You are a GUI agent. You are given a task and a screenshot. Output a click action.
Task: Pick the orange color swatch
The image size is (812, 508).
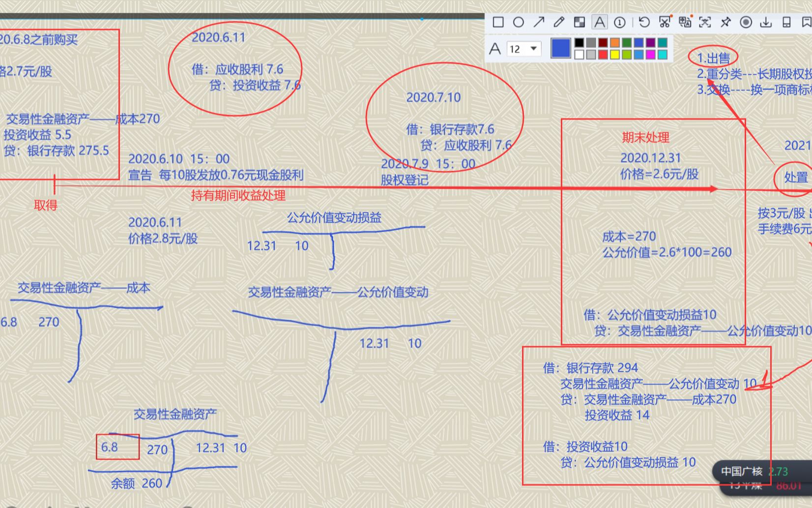[x=615, y=43]
